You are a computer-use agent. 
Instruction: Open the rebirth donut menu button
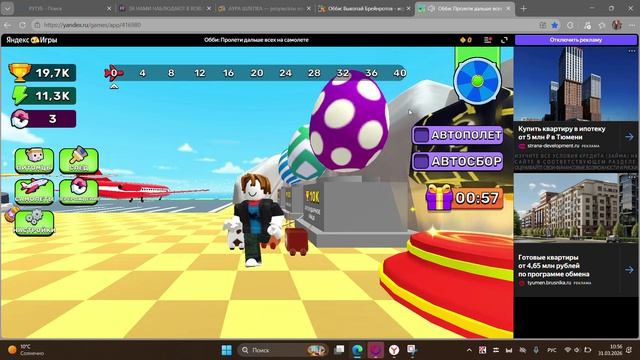coord(79,191)
